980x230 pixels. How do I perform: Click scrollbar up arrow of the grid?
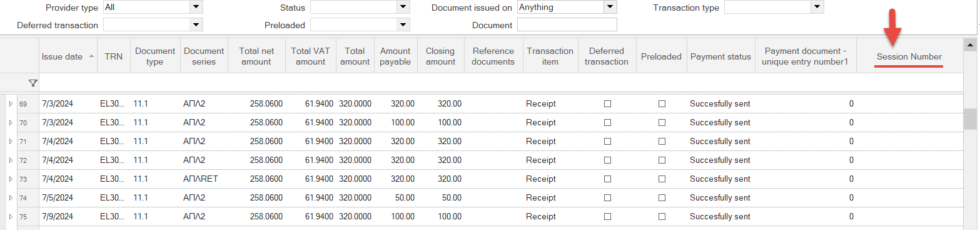tap(971, 45)
